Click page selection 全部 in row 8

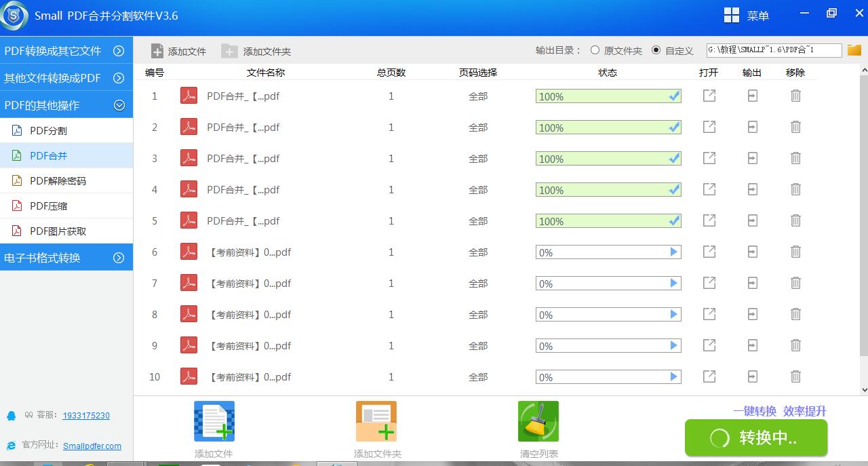[x=478, y=315]
